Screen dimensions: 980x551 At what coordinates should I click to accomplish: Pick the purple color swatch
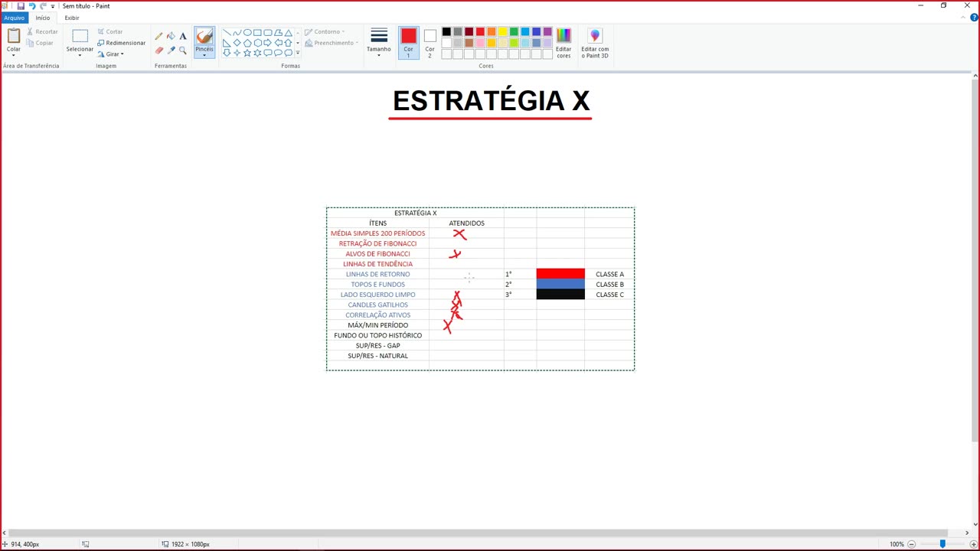pos(547,32)
